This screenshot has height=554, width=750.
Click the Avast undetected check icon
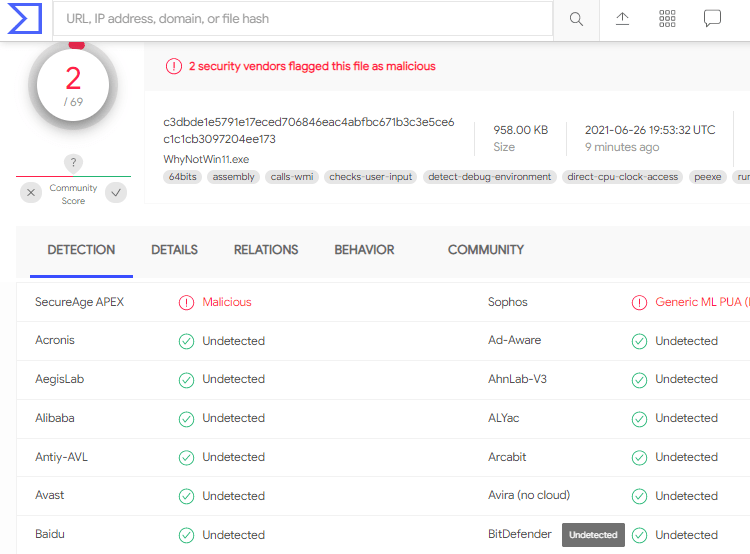(186, 496)
